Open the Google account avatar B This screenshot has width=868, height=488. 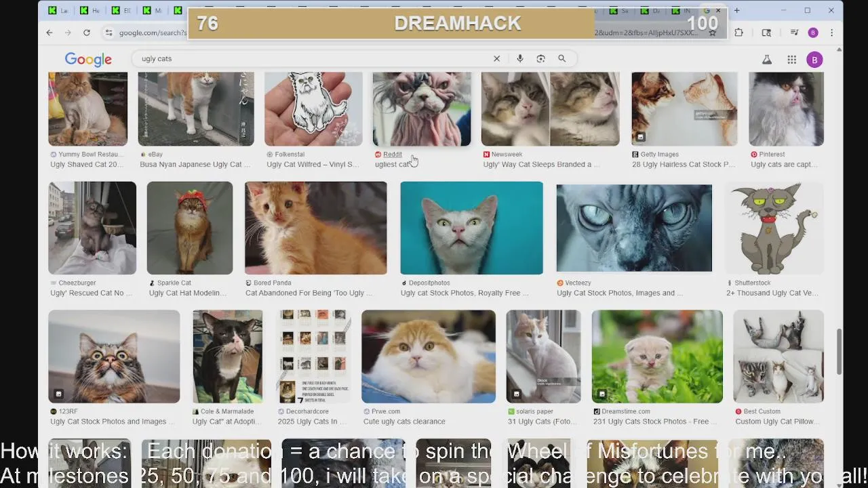(814, 60)
